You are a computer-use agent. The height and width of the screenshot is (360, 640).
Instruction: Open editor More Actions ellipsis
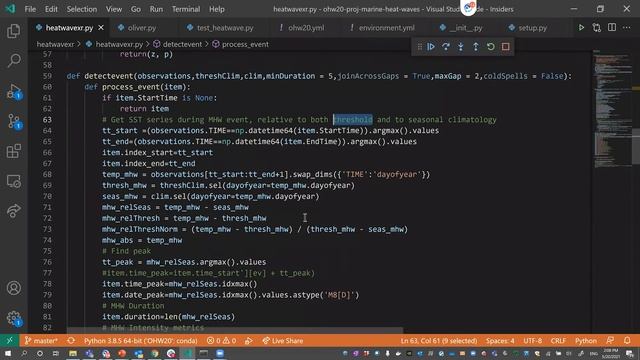click(627, 27)
